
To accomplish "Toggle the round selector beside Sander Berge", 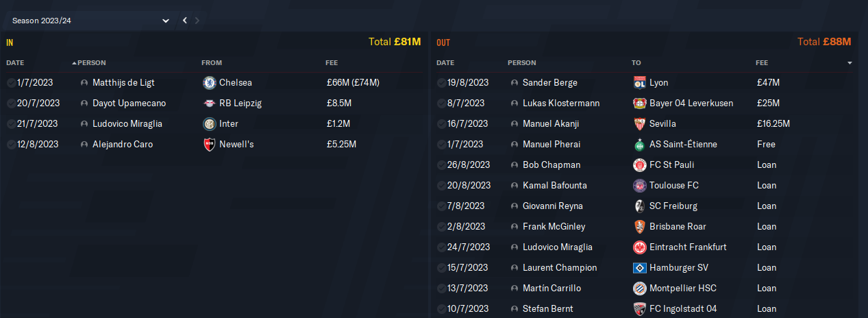I will coord(441,83).
